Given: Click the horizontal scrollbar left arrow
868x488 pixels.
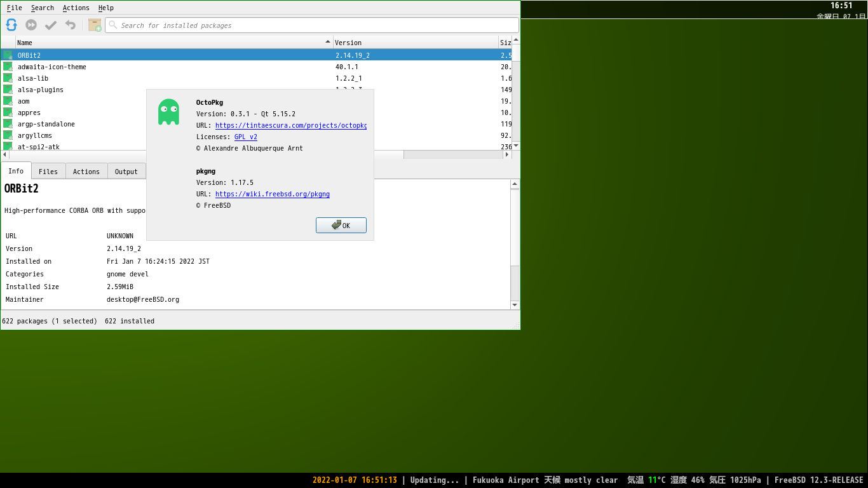Looking at the screenshot, I should click(4, 154).
